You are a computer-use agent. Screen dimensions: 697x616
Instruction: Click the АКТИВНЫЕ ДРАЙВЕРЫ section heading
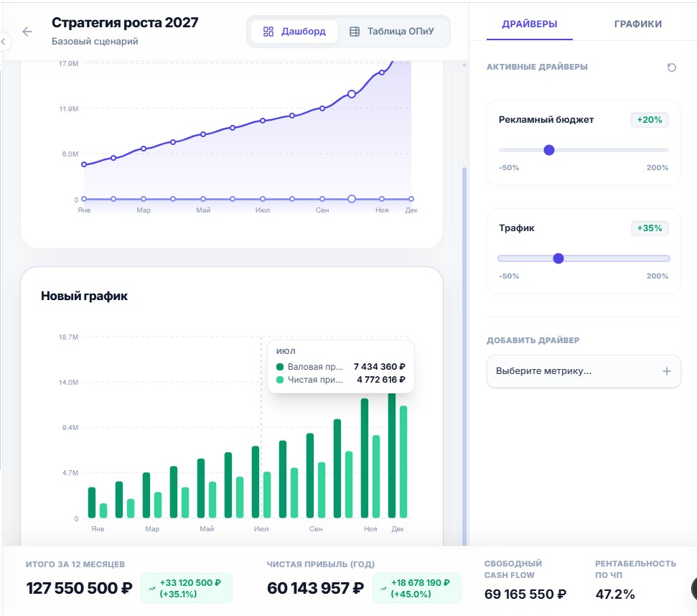pyautogui.click(x=537, y=67)
